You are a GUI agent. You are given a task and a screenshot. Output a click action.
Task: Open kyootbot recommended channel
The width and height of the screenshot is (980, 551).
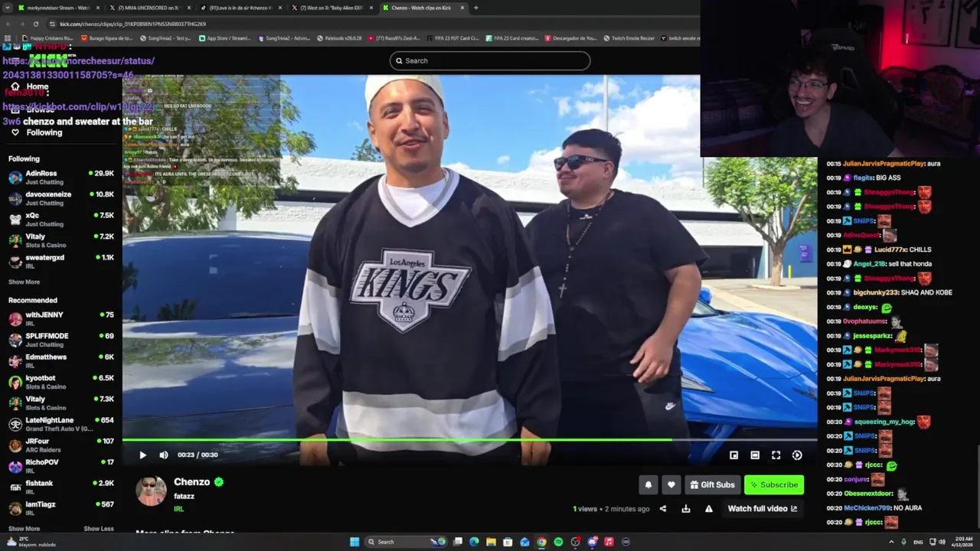(61, 382)
